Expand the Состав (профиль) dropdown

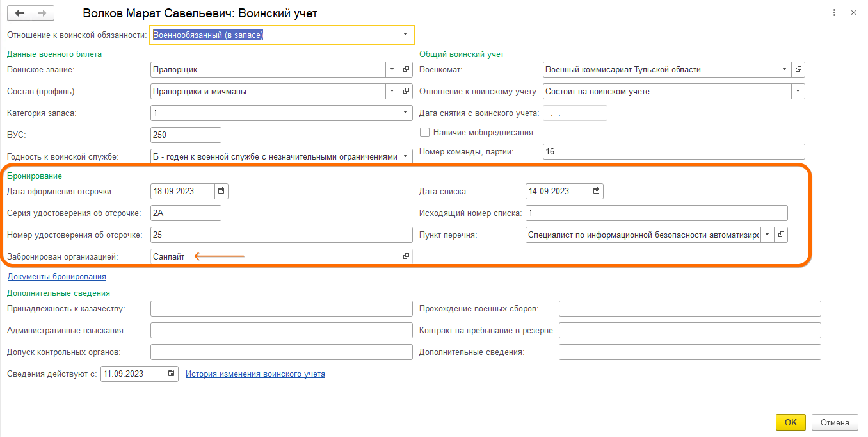[392, 91]
